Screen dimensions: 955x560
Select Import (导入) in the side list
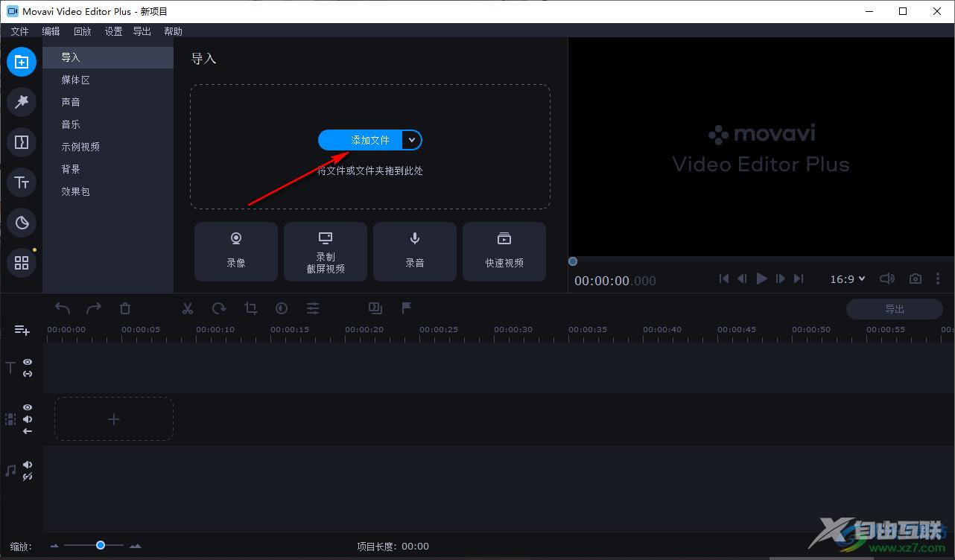108,57
